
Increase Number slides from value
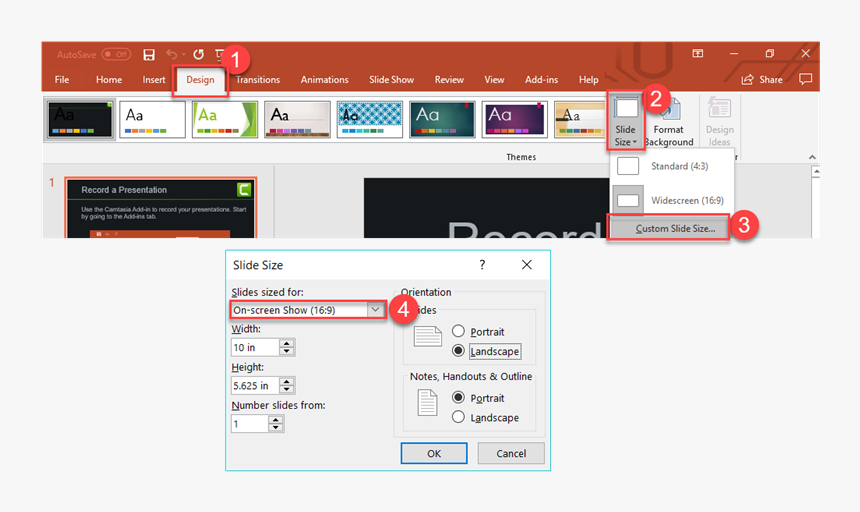pyautogui.click(x=276, y=420)
